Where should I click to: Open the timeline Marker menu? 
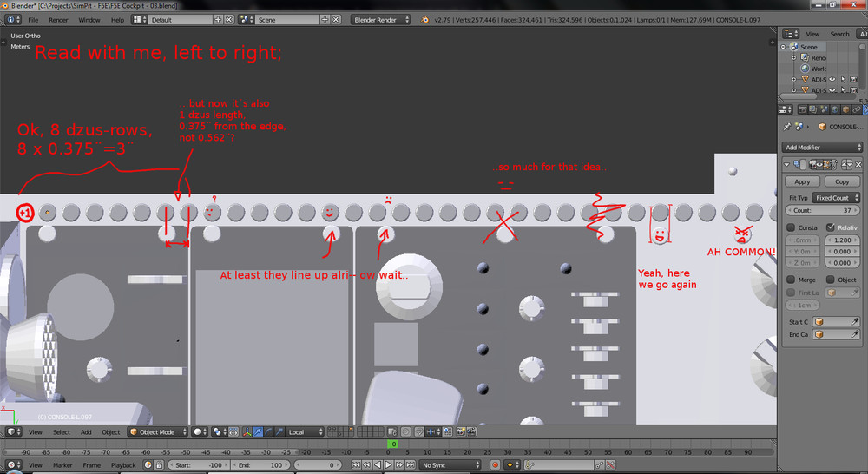tap(62, 465)
